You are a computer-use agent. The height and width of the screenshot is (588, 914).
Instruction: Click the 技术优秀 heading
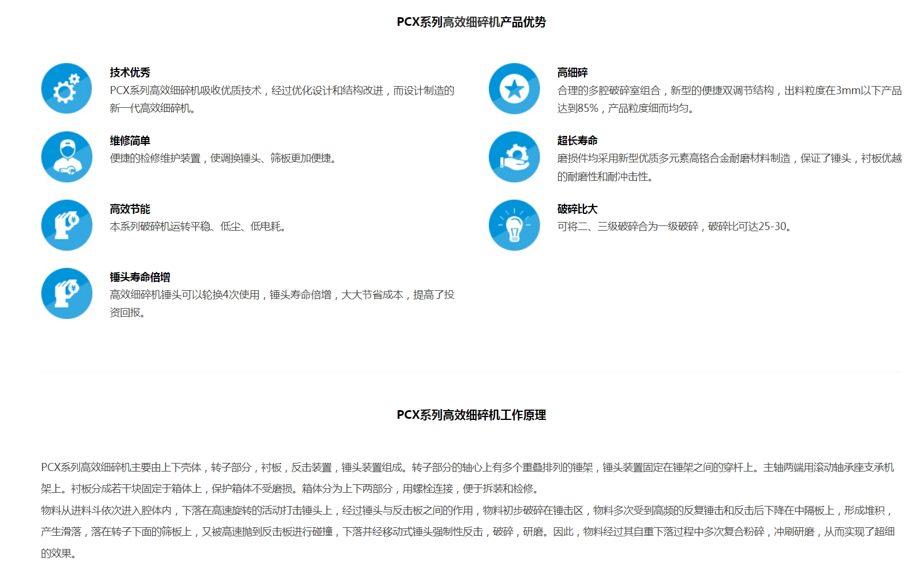tap(130, 73)
